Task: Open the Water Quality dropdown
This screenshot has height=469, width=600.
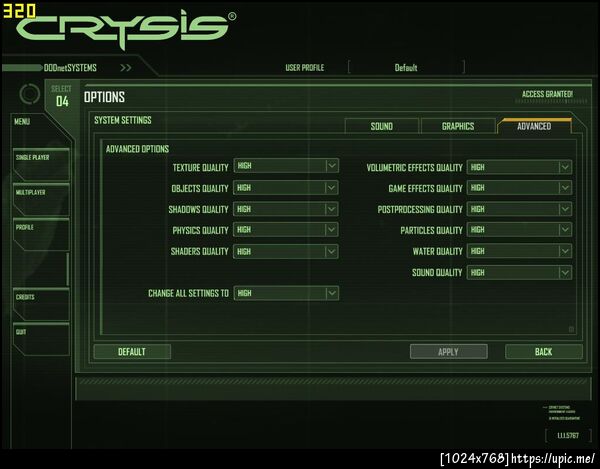Action: 519,251
